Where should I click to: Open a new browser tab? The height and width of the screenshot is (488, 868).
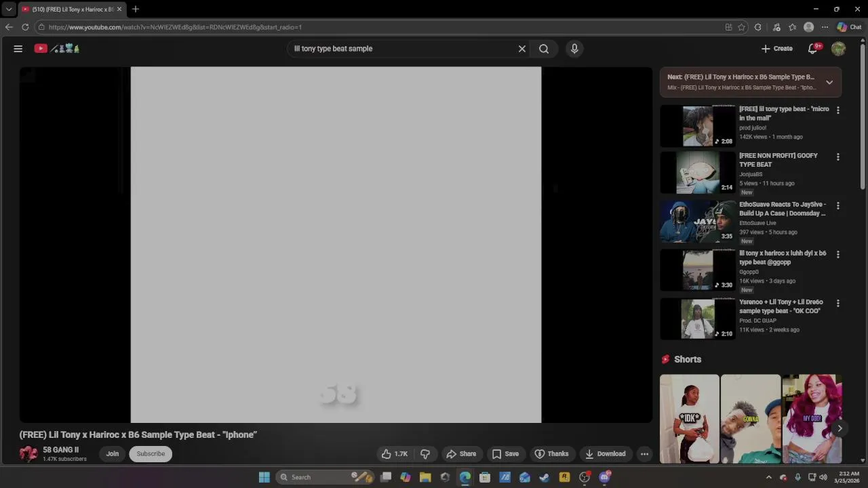tap(136, 9)
